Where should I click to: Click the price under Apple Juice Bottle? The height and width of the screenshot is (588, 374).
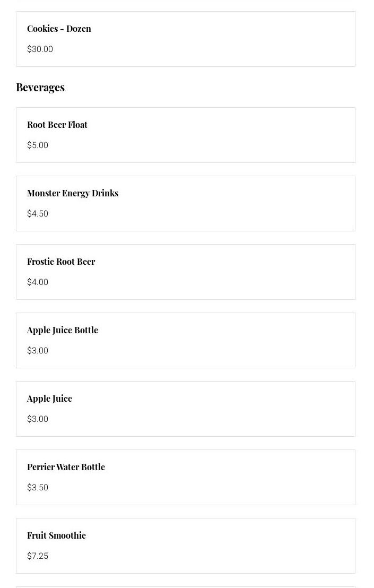[38, 351]
